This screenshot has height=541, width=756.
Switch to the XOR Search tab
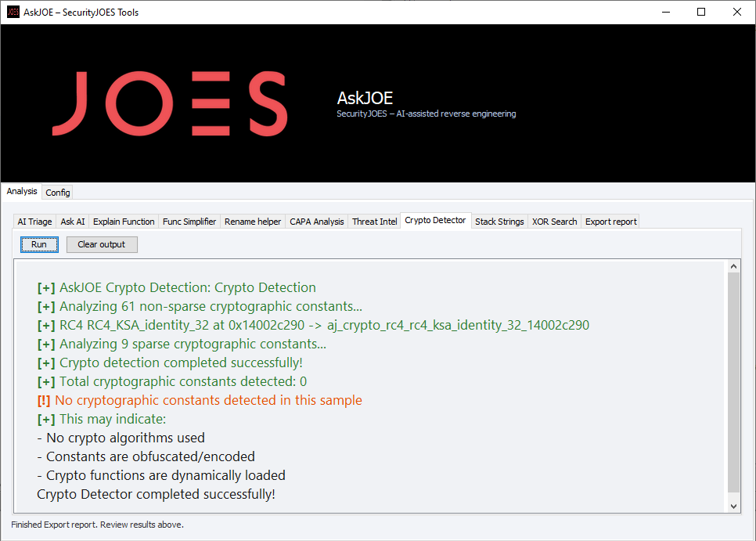click(554, 222)
